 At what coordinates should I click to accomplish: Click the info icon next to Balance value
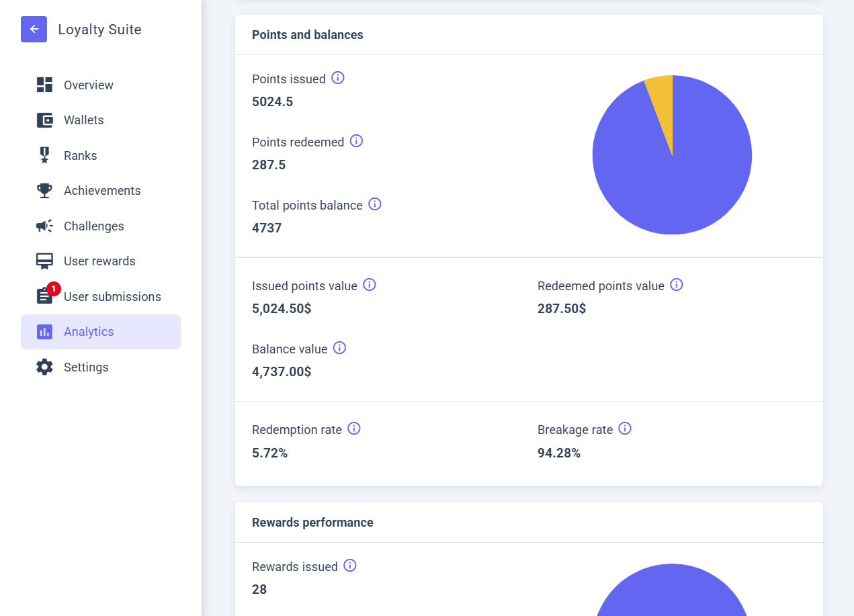pos(339,348)
